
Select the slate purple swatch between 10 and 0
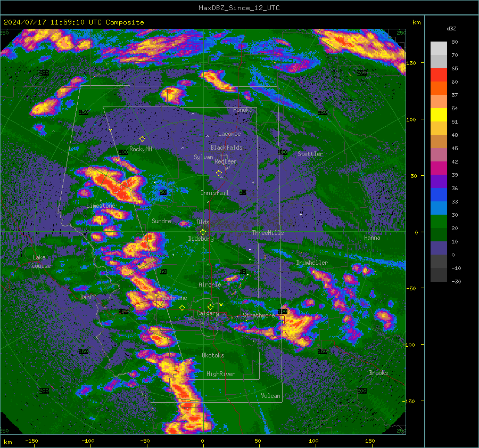click(439, 248)
